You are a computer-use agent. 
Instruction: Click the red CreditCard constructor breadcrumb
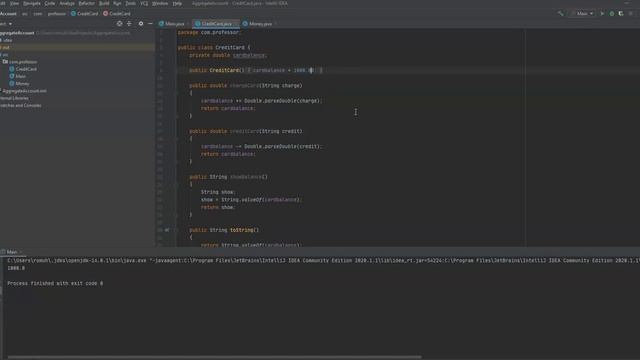tap(117, 13)
